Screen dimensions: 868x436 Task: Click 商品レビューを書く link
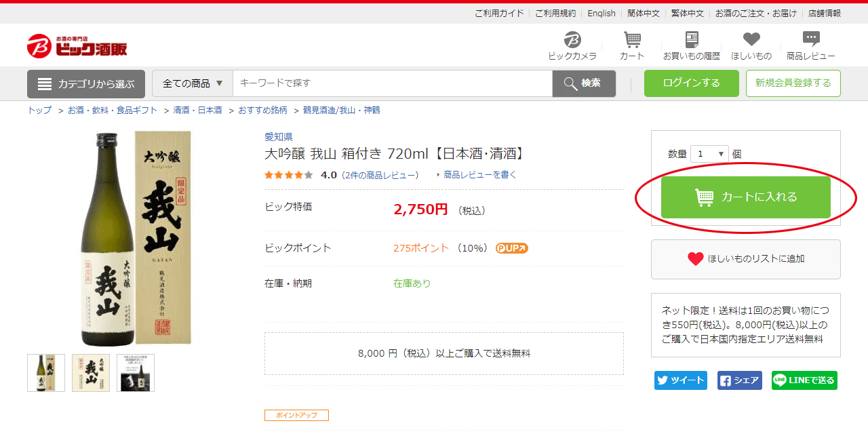[480, 175]
